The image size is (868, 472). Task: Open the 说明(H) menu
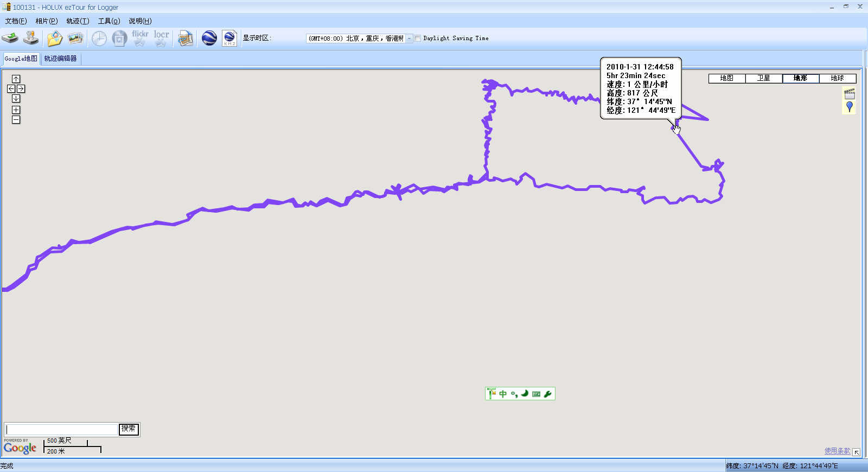pos(140,21)
